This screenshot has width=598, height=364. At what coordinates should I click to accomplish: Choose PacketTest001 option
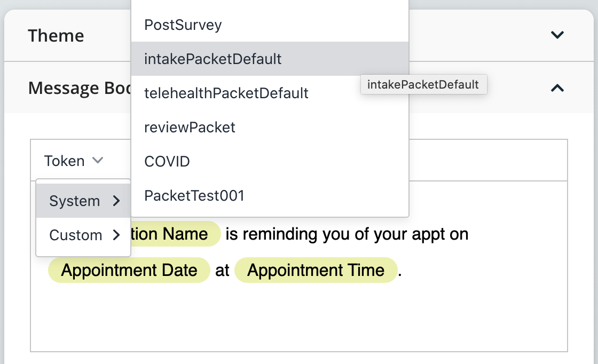click(x=270, y=195)
